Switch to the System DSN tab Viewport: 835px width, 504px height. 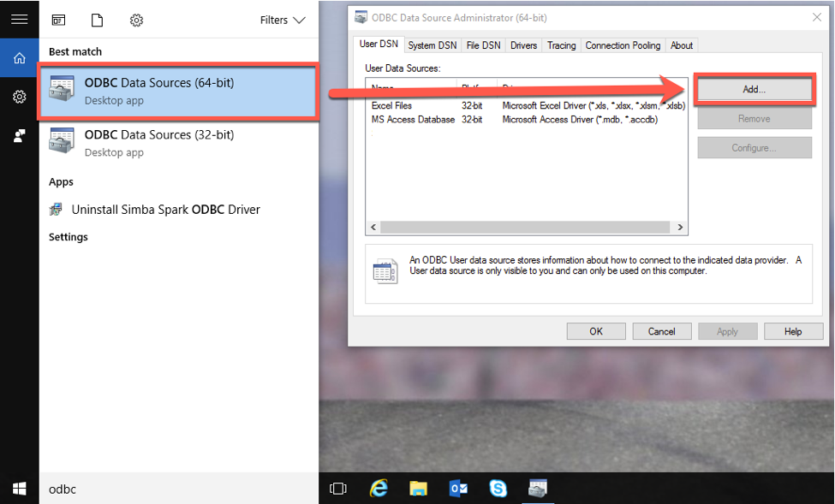(432, 45)
